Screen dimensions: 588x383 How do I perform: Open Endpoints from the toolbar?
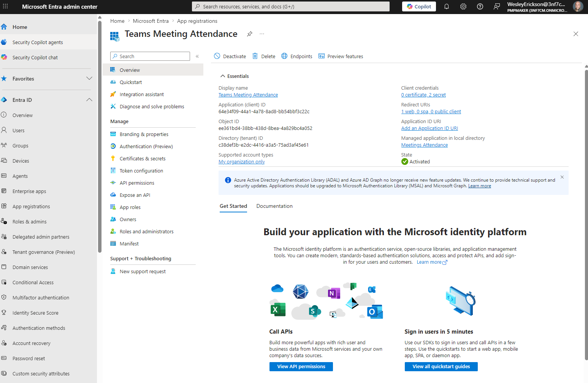coord(297,56)
